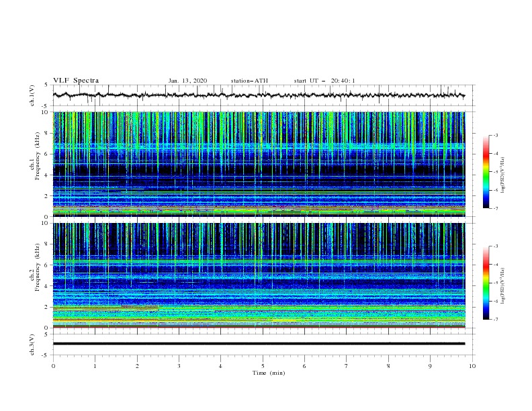
Task: Click inside the ch.2 spectrogram panel
Action: click(x=259, y=275)
